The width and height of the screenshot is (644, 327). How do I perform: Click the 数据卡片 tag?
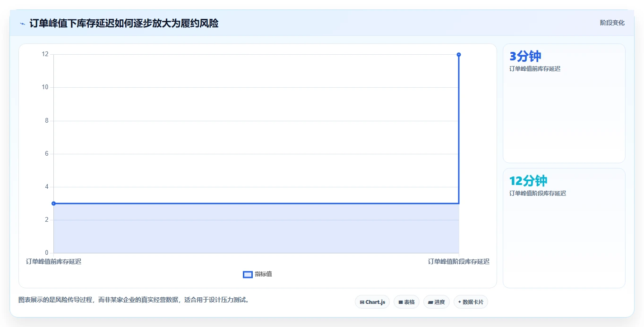click(471, 302)
